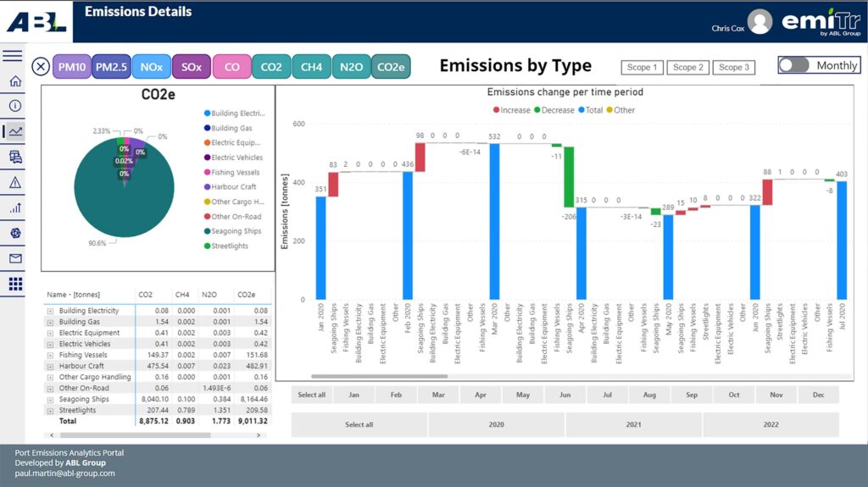Open the info page icon
This screenshot has height=487, width=868.
14,106
